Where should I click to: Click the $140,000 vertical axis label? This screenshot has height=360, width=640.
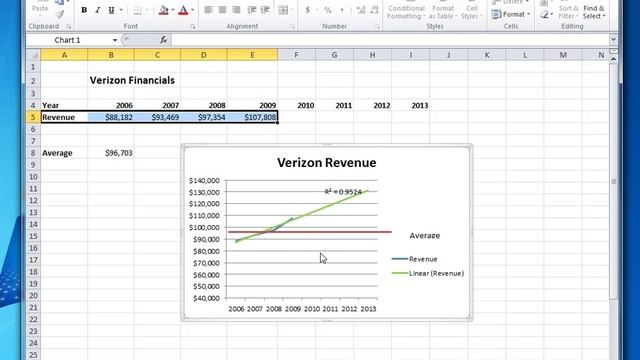(204, 180)
